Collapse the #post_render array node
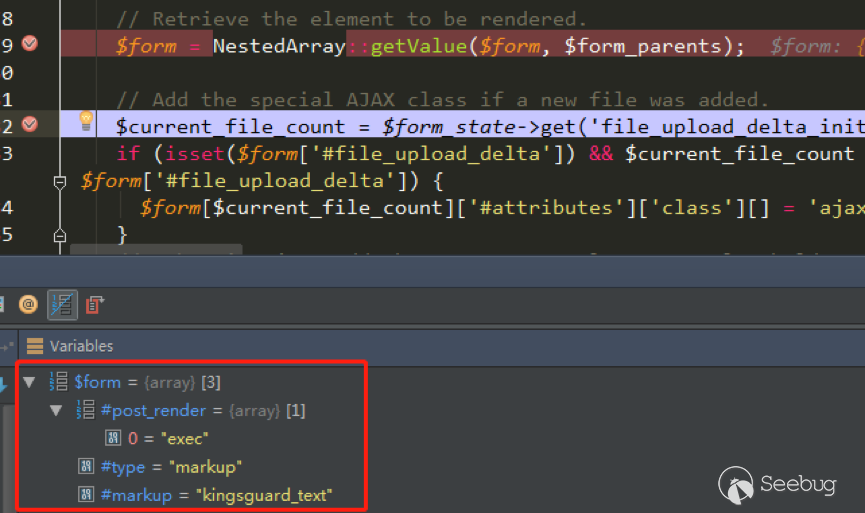This screenshot has height=513, width=865. click(56, 410)
